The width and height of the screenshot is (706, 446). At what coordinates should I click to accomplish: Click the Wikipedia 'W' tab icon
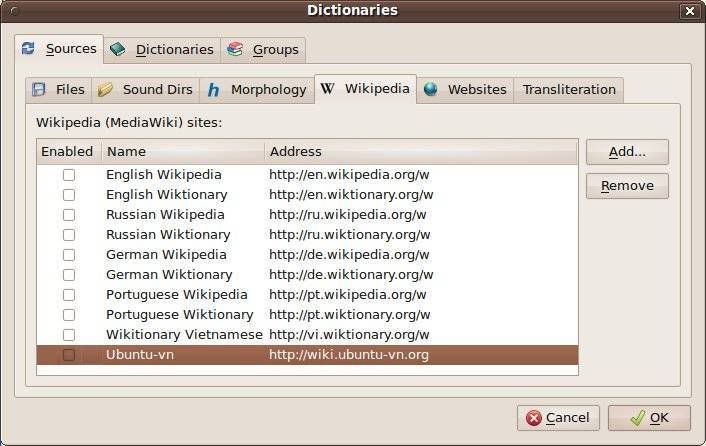[327, 89]
